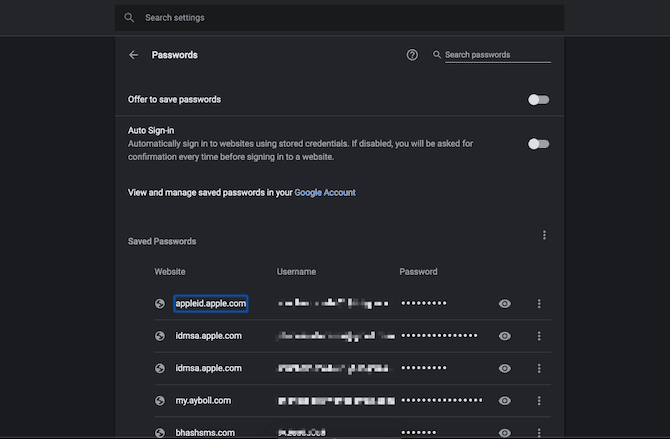Viewport: 670px width, 439px height.
Task: Click the globe icon for appleid.apple.com
Action: [x=160, y=304]
